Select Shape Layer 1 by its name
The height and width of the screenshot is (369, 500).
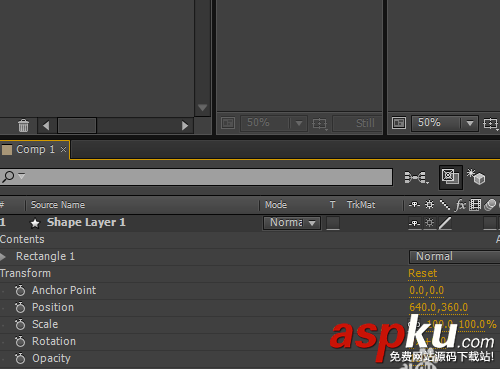(86, 222)
